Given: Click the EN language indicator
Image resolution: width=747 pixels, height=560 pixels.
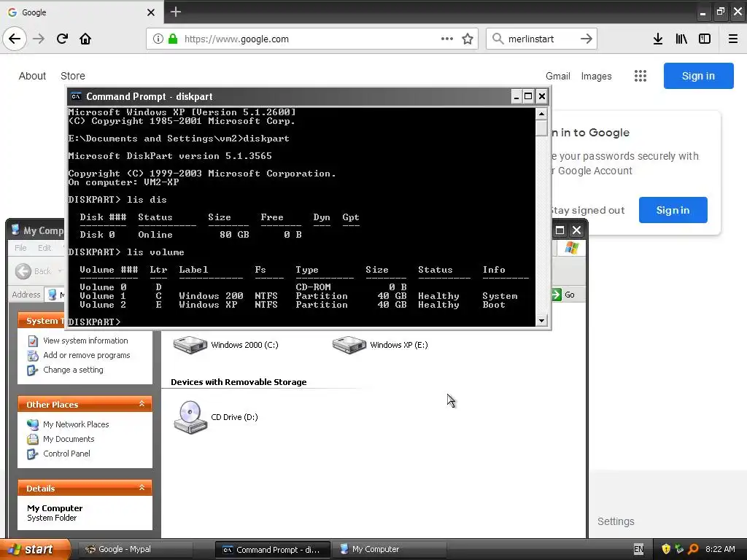Looking at the screenshot, I should click(x=638, y=549).
